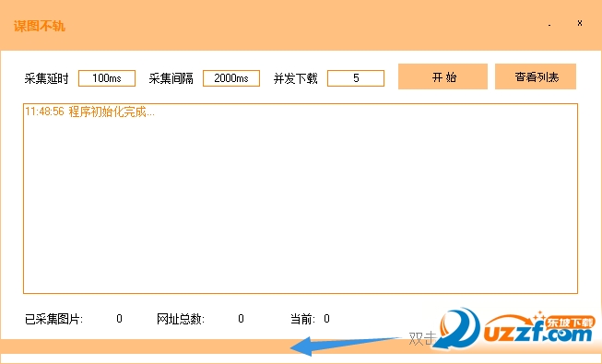The width and height of the screenshot is (602, 364).
Task: Click the 并发下载 label
Action: pos(296,78)
